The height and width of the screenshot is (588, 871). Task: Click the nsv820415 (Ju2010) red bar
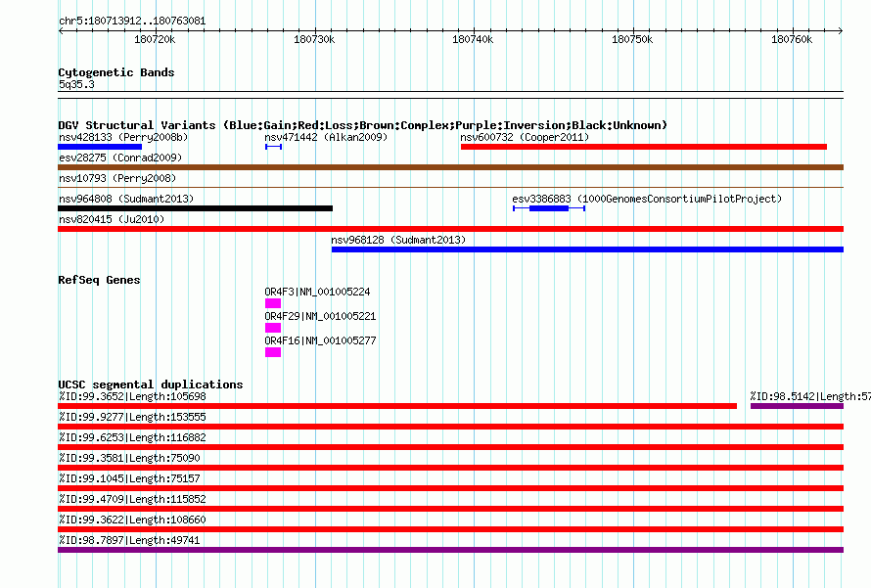point(450,229)
